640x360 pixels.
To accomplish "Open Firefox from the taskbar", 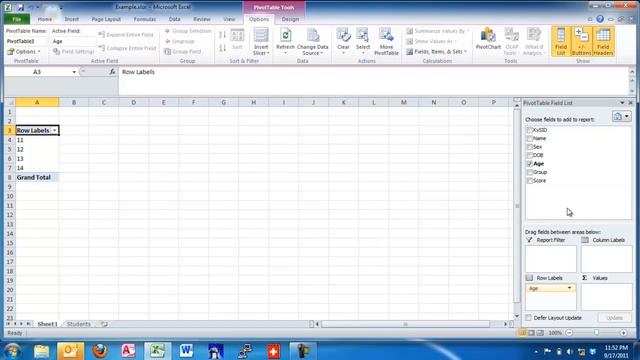I will pyautogui.click(x=100, y=351).
